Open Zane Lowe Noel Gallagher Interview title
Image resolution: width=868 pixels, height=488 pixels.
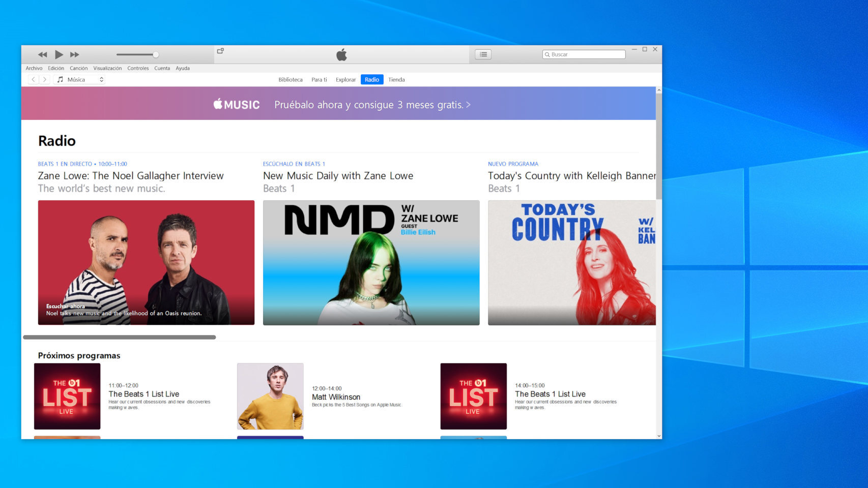coord(131,176)
